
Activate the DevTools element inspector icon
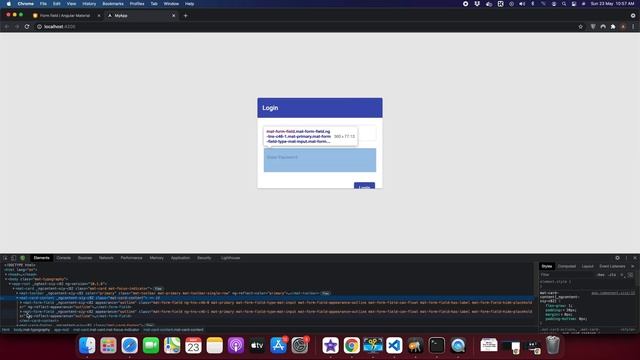[6, 258]
